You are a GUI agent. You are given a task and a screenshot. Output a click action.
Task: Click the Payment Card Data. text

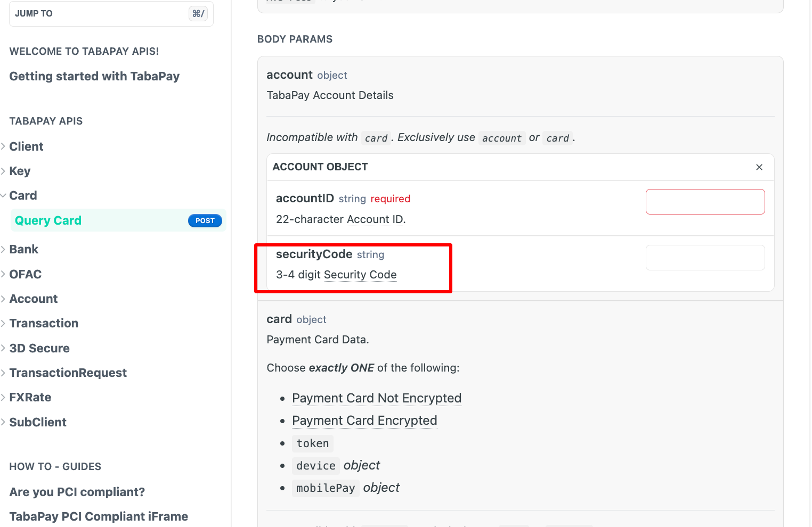click(x=318, y=340)
